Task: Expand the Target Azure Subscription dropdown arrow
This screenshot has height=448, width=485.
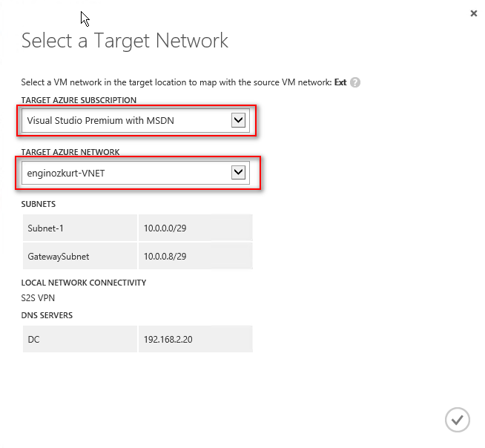Action: 238,120
